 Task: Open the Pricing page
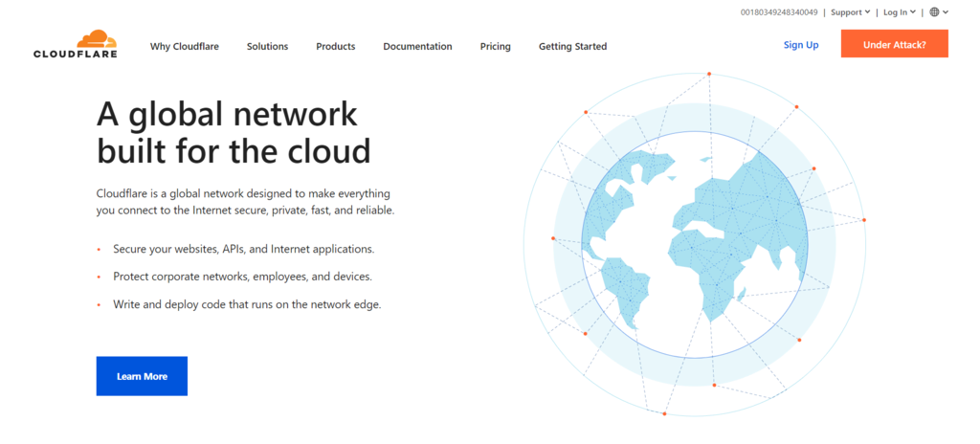click(495, 46)
